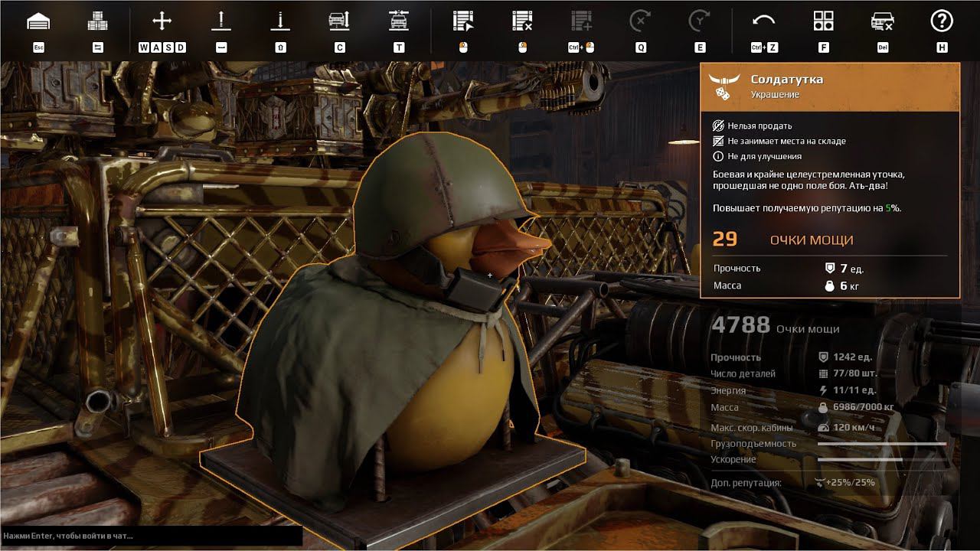
Task: Click the horned faction emblem in tooltip
Action: (x=724, y=79)
